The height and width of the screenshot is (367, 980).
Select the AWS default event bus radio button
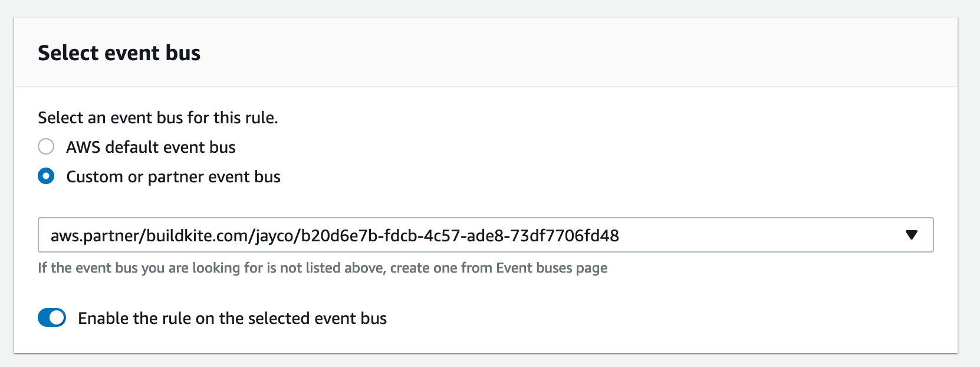pos(46,146)
